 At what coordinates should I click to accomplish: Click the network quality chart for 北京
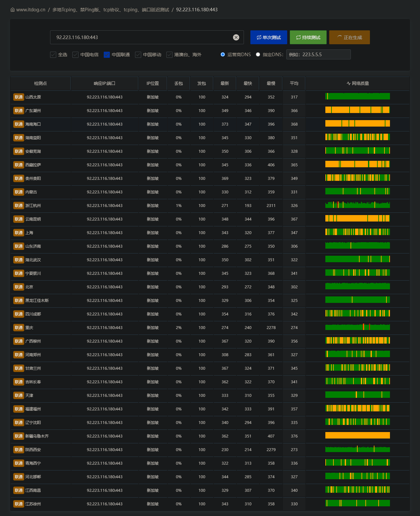(x=358, y=286)
